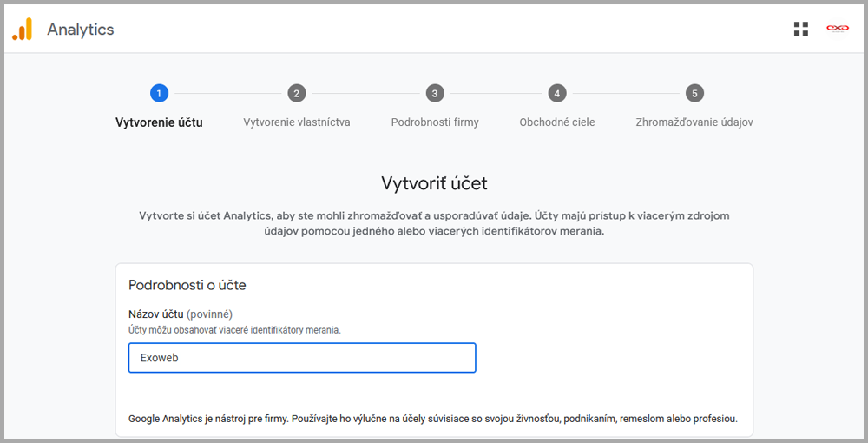The image size is (868, 443).
Task: Focus the account name field containing 'Exoweb'
Action: coord(301,358)
